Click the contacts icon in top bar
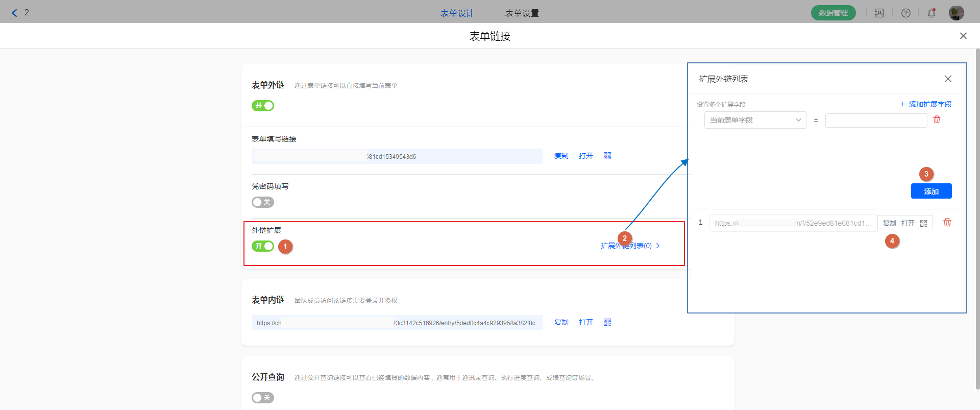 click(879, 13)
